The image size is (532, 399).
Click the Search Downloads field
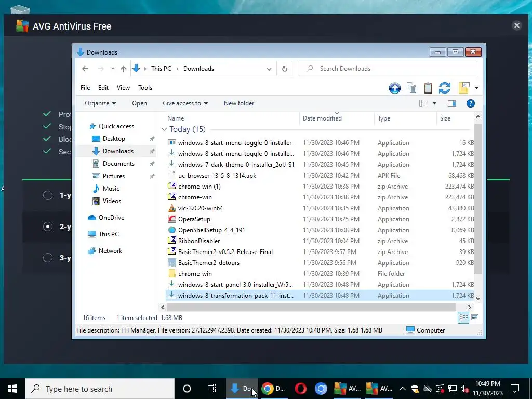[x=388, y=69]
